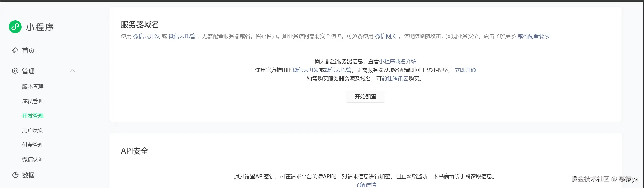Open 微信云开发 link in header description
This screenshot has width=644, height=188.
(146, 36)
